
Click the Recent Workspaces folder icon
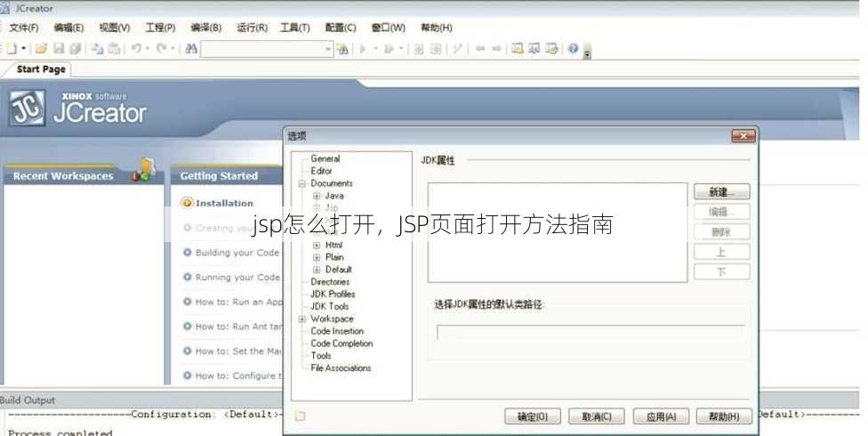144,170
